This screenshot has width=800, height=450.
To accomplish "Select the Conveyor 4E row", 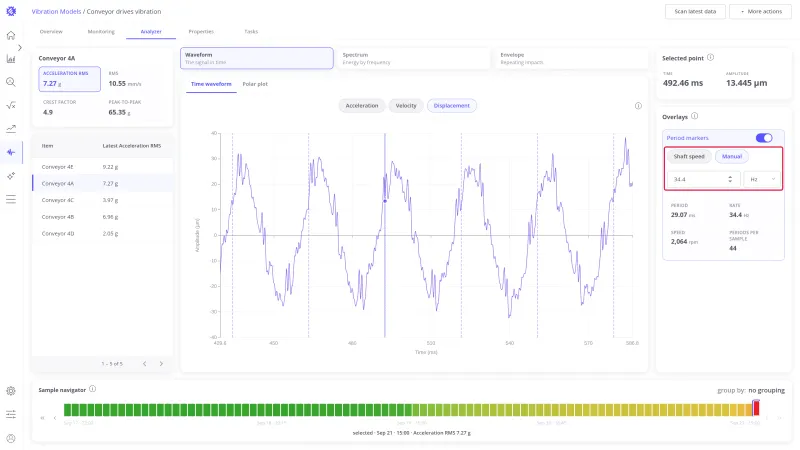I will point(103,167).
